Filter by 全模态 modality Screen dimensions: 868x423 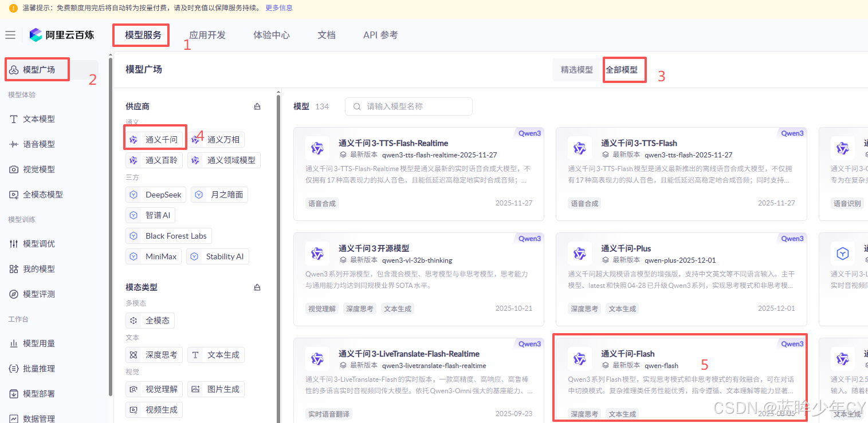tap(150, 321)
